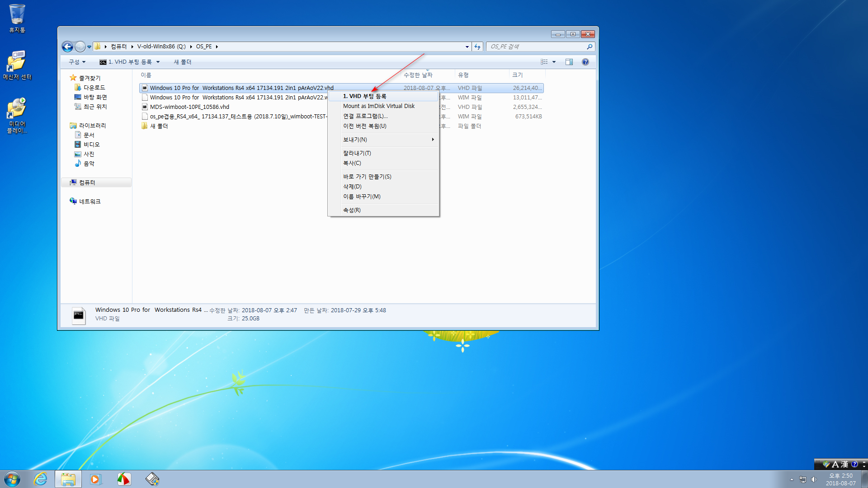Open the umbrella-colored app on taskbar

point(124,479)
